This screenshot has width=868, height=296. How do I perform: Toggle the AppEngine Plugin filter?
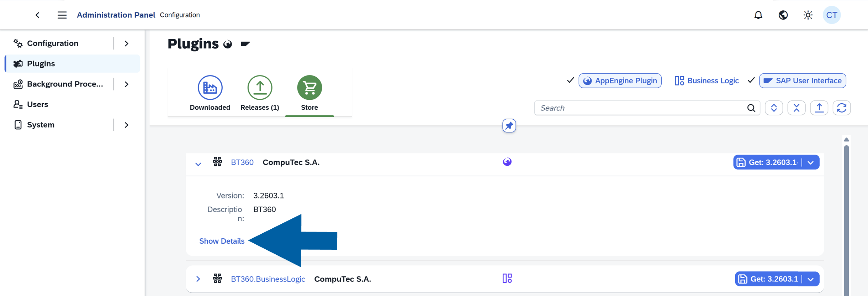(x=620, y=81)
